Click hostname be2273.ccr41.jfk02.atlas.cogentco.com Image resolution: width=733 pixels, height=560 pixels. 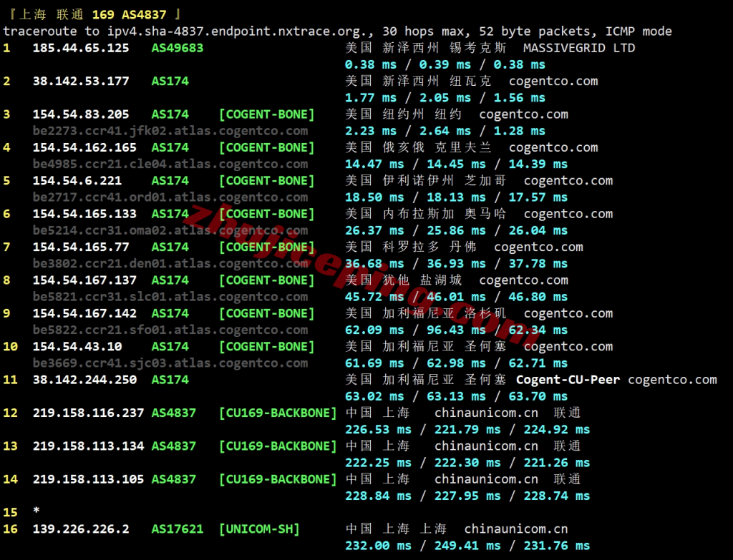point(170,131)
